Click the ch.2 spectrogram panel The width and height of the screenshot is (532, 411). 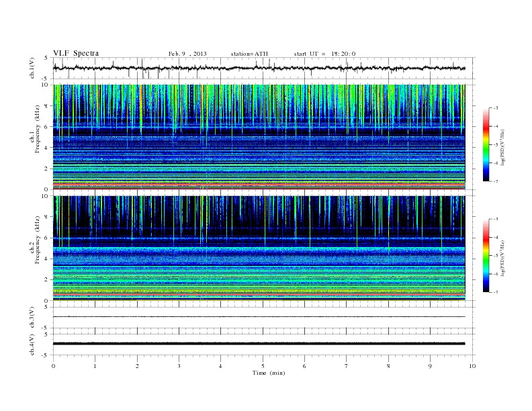(259, 248)
